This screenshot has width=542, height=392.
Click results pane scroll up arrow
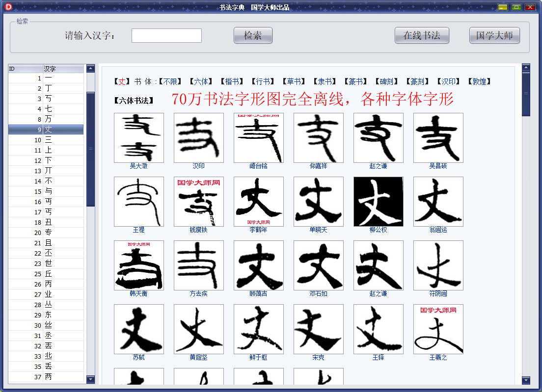click(x=526, y=67)
